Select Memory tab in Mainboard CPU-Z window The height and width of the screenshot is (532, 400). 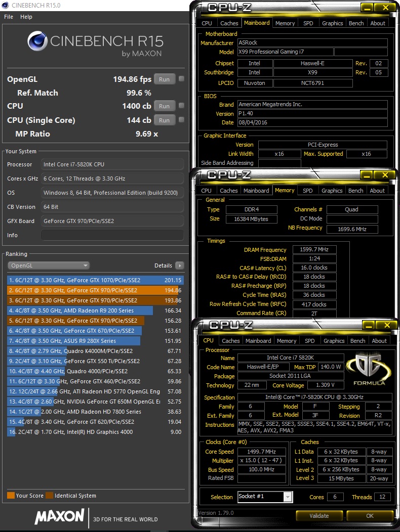pos(285,23)
